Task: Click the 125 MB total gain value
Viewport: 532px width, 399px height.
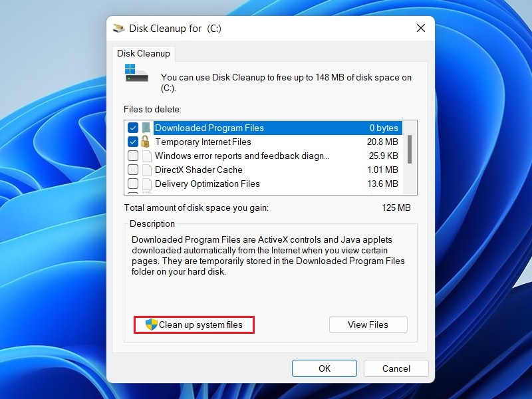Action: point(396,207)
